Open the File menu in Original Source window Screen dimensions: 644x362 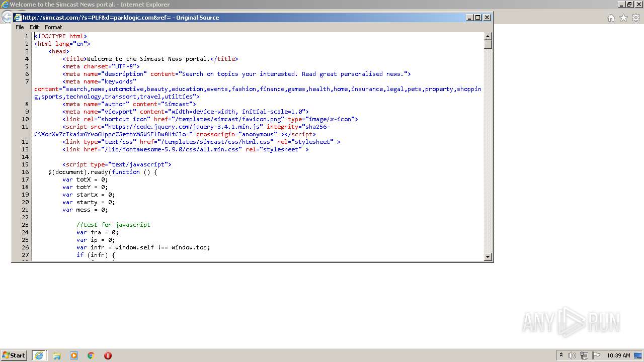pyautogui.click(x=20, y=27)
